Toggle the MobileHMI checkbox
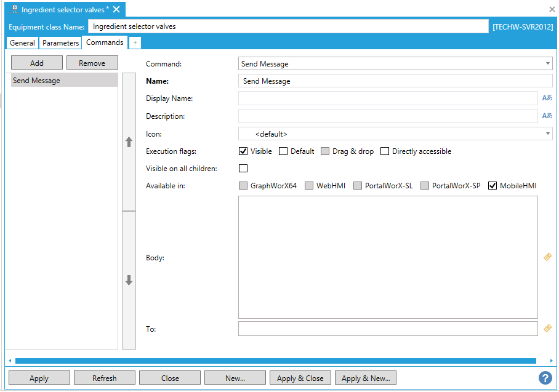The width and height of the screenshot is (559, 392). click(x=493, y=186)
